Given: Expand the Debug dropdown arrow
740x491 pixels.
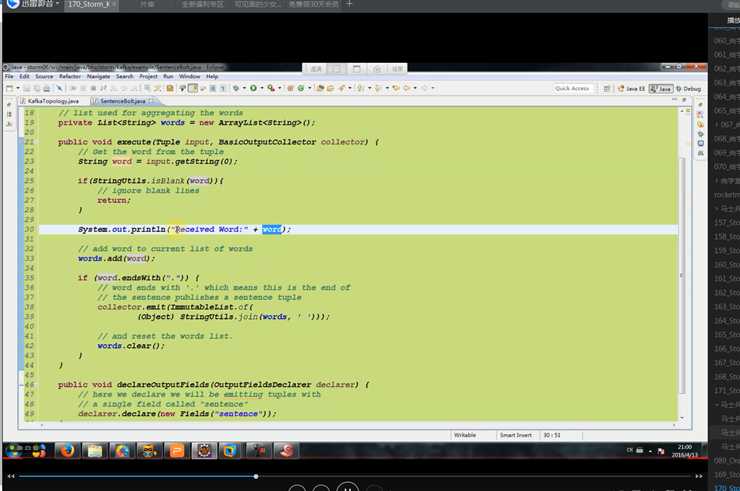Looking at the screenshot, I should 244,88.
